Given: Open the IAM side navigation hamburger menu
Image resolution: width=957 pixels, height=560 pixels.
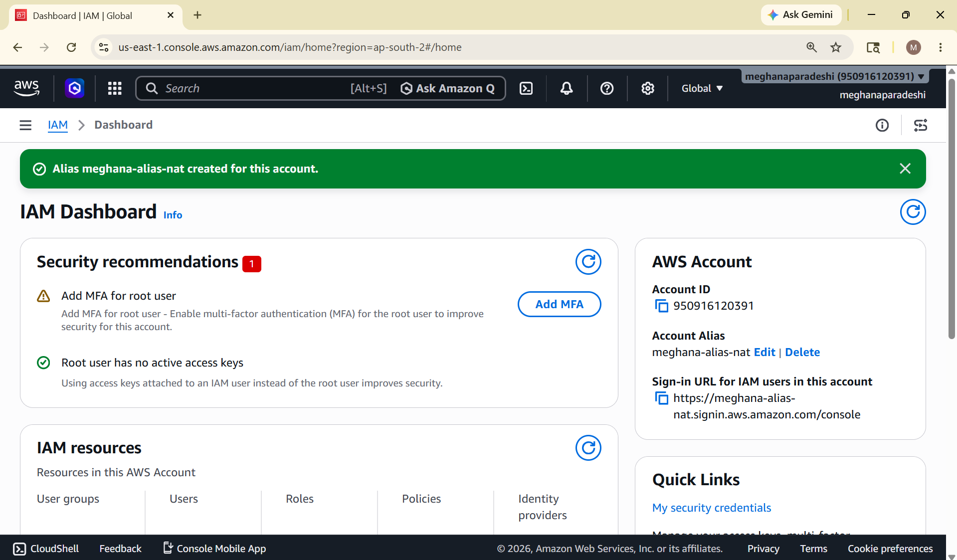Looking at the screenshot, I should click(x=25, y=125).
